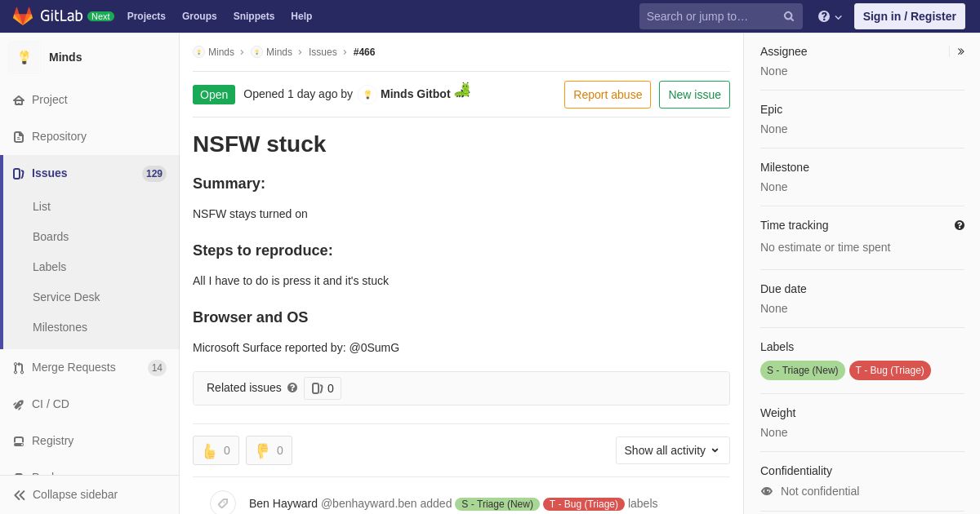Click the Minds Gitbot author link
980x514 pixels.
point(416,94)
